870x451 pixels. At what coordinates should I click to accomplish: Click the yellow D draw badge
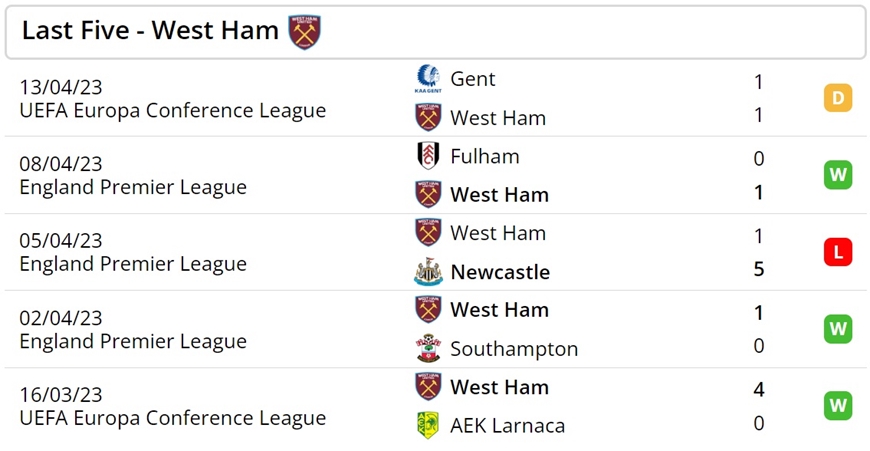tap(838, 98)
